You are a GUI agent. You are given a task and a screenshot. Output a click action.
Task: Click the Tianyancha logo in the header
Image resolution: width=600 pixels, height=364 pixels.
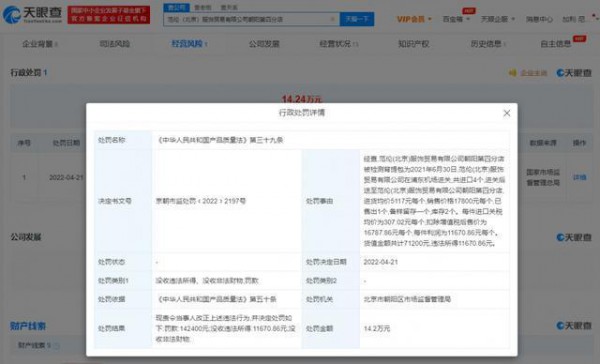point(33,14)
